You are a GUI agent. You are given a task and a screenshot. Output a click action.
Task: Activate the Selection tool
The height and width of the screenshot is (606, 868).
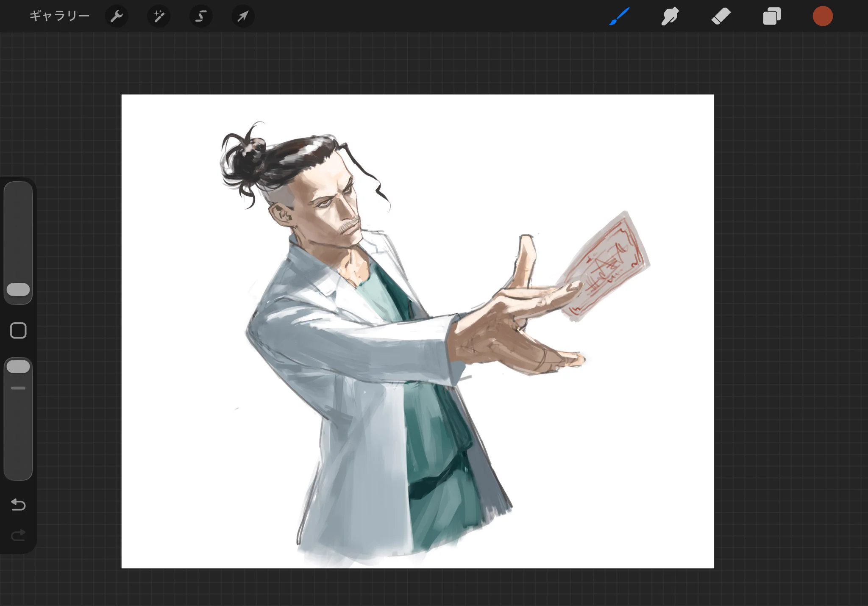coord(201,16)
